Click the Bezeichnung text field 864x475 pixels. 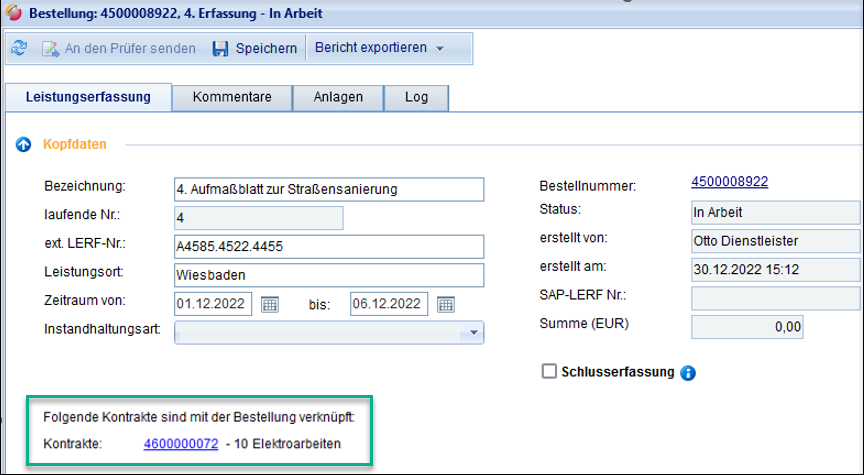pyautogui.click(x=328, y=189)
